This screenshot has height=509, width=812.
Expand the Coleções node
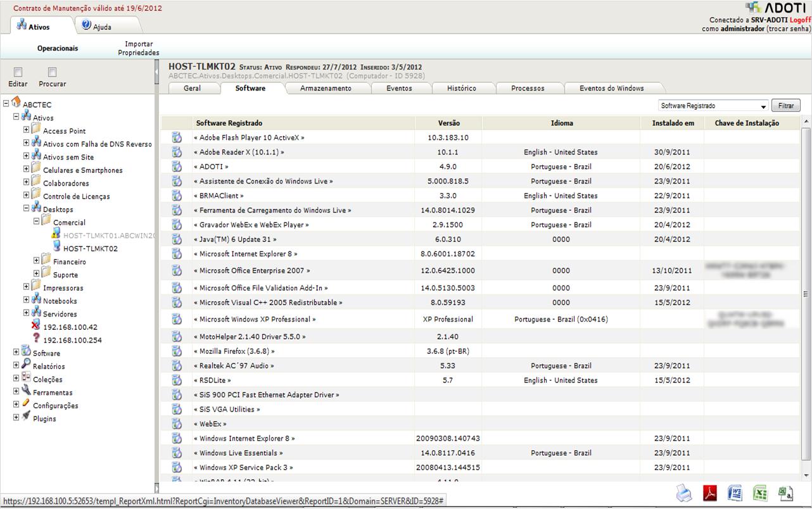pyautogui.click(x=16, y=379)
